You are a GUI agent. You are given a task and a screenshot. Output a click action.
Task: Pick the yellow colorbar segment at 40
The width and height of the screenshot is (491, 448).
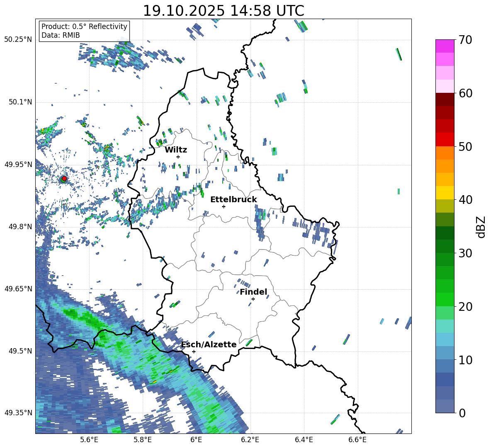tap(445, 193)
